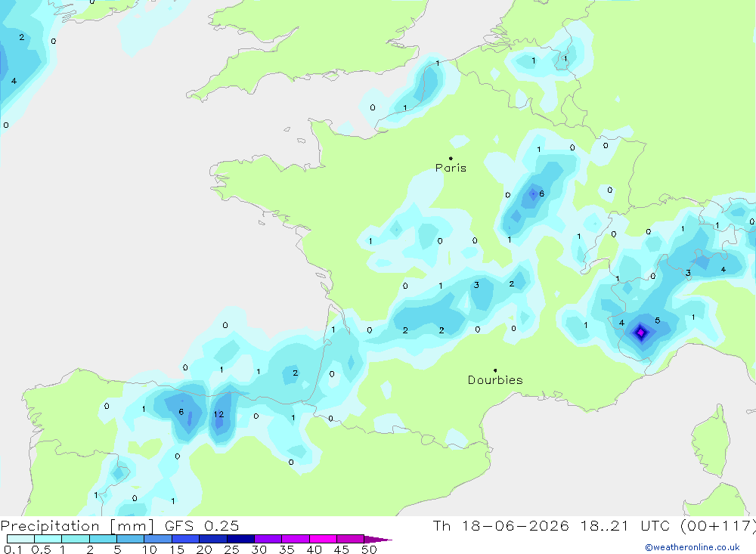Click the 5–10 mm legend swatch
756x554 pixels.
(x=130, y=539)
